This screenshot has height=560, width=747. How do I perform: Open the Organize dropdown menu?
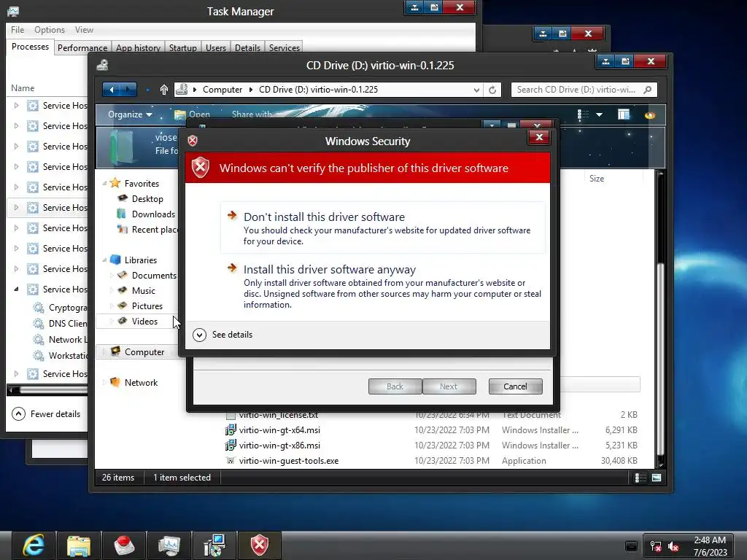130,114
